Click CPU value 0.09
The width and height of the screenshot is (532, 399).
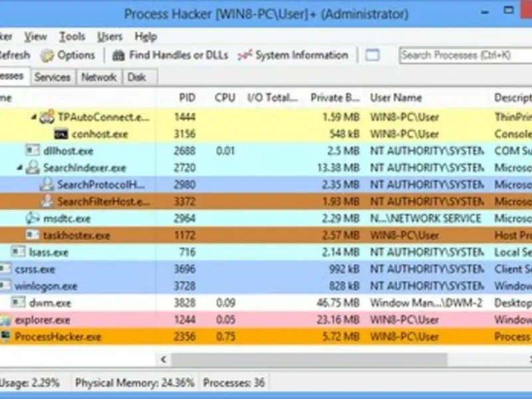(225, 303)
